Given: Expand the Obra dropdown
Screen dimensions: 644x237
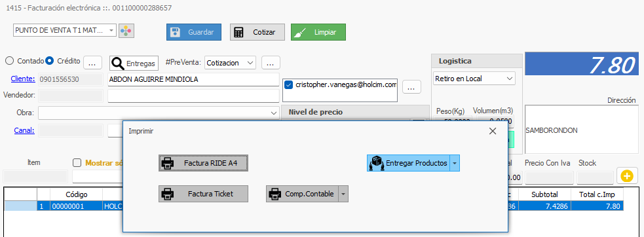Looking at the screenshot, I should (x=274, y=113).
